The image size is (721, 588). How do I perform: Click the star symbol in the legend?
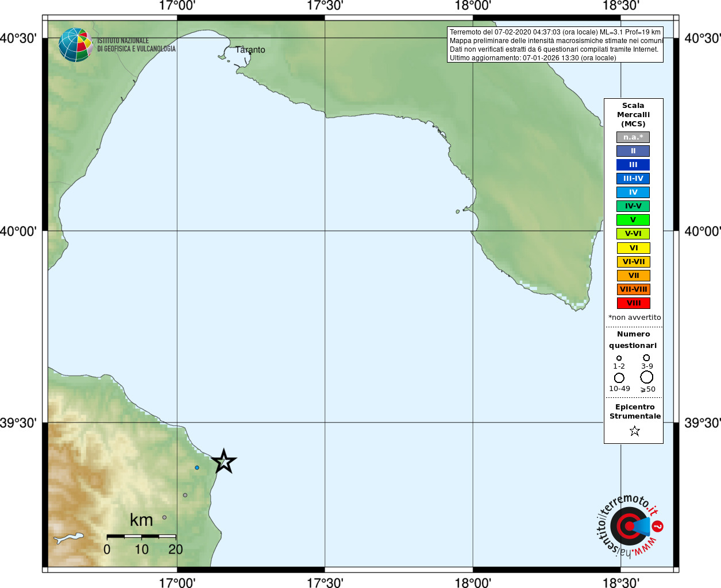tap(634, 431)
